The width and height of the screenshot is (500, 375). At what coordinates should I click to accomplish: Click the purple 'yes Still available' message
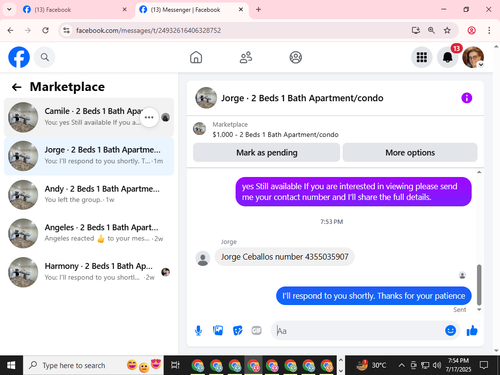353,192
